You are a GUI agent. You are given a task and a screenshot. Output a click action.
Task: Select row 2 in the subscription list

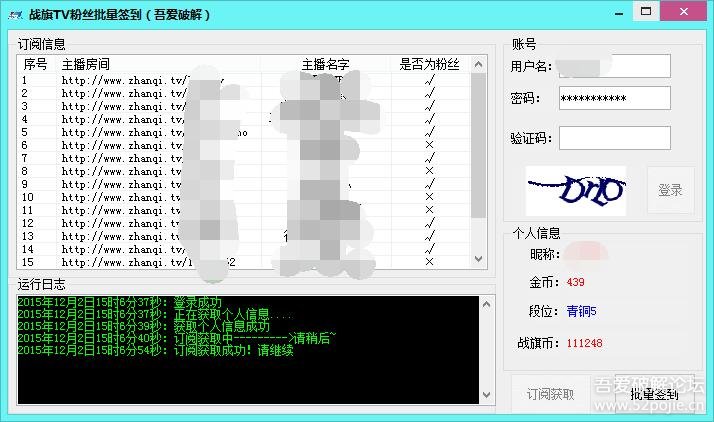[x=244, y=93]
